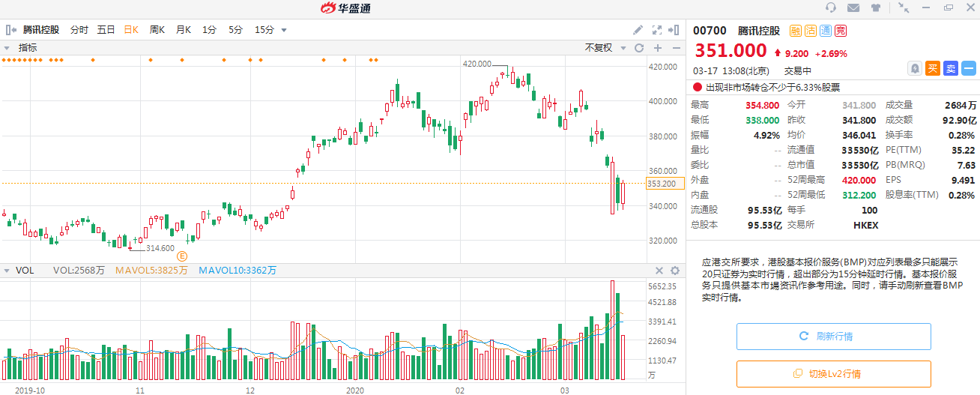The height and width of the screenshot is (395, 980).
Task: Close the VOL indicator panel
Action: 659,271
